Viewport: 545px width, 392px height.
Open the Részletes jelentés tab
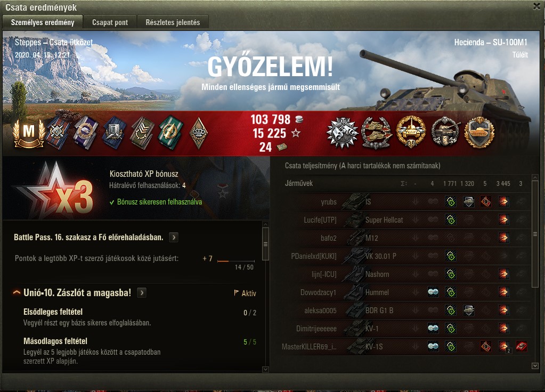(x=173, y=22)
